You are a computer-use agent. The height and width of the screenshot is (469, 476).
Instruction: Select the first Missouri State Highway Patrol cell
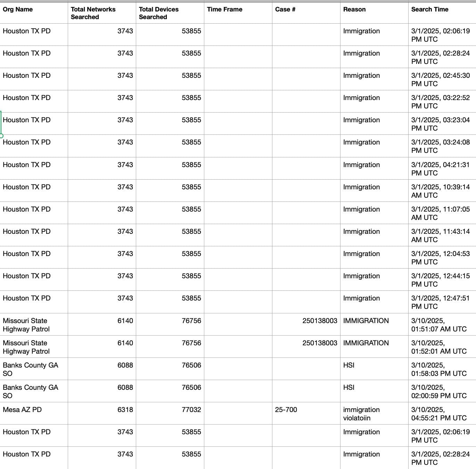coord(34,324)
